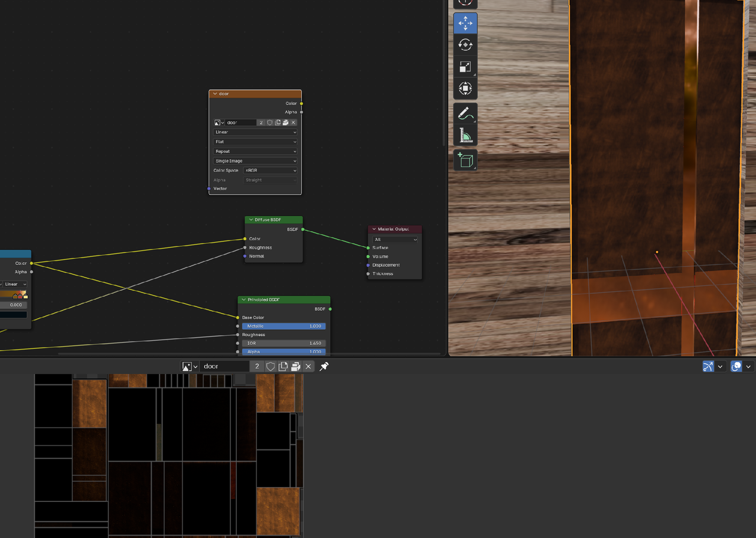Open Material Output target dropdown showing All

[x=395, y=239]
